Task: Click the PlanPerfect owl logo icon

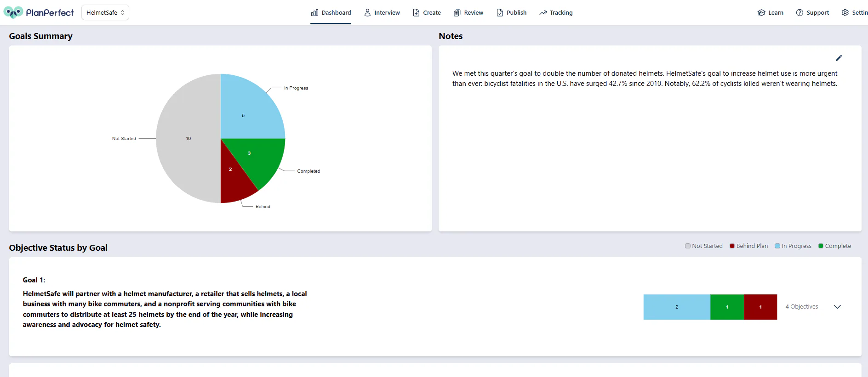Action: click(13, 12)
